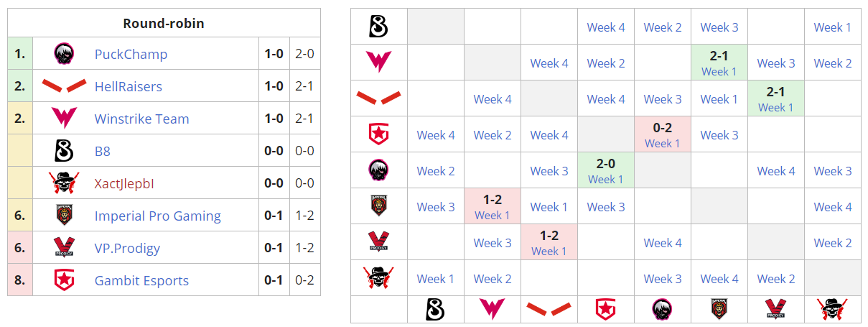Select the Gambit logo in the crosstable bottom row
Image resolution: width=868 pixels, height=327 pixels.
pyautogui.click(x=605, y=309)
